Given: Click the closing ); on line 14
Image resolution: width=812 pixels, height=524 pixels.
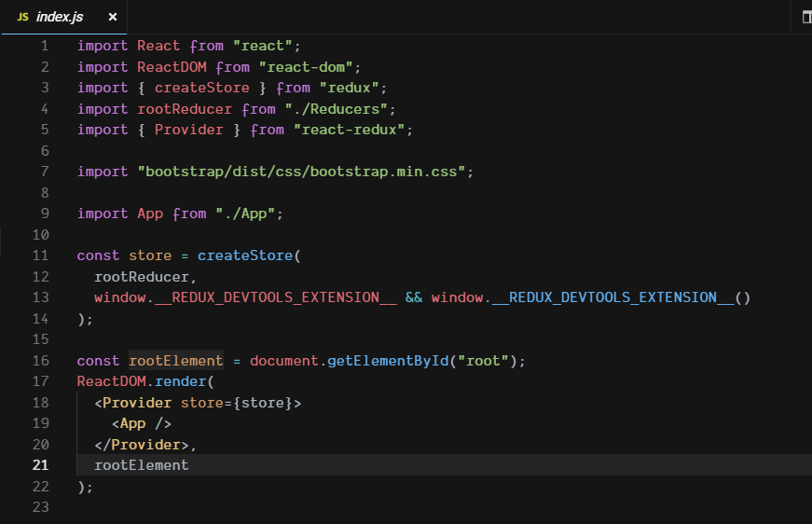Looking at the screenshot, I should (x=86, y=319).
